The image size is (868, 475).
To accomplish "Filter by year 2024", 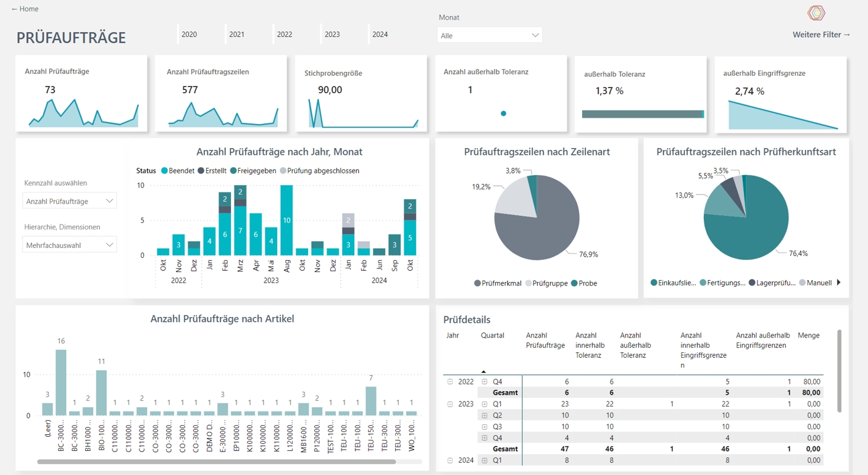I will tap(380, 35).
